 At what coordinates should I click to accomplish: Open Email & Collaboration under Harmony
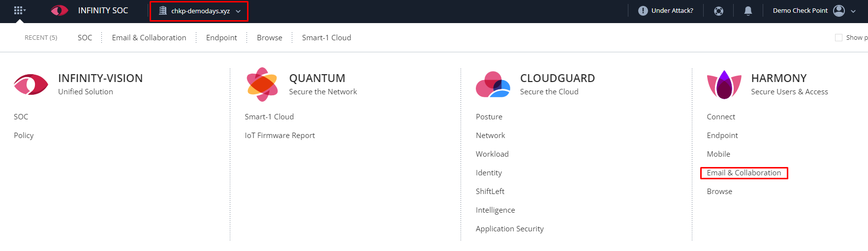click(x=744, y=173)
